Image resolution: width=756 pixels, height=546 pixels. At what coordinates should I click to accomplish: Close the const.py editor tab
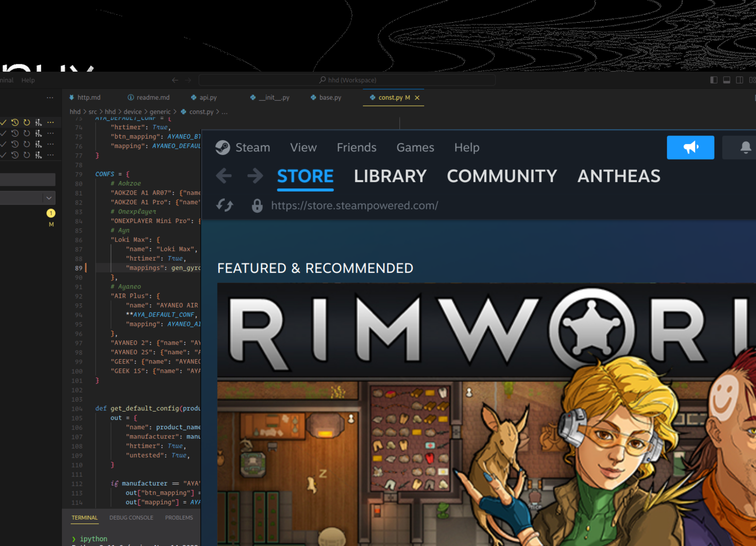pos(417,98)
